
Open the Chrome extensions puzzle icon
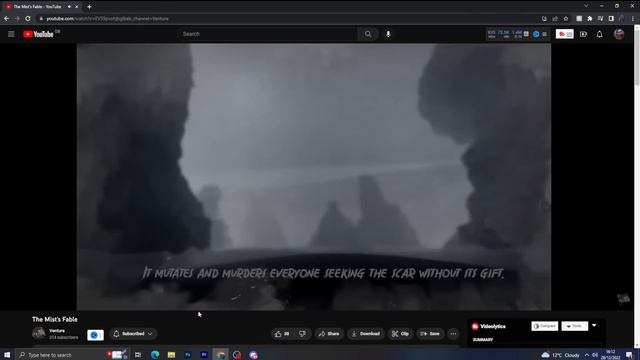tap(590, 19)
